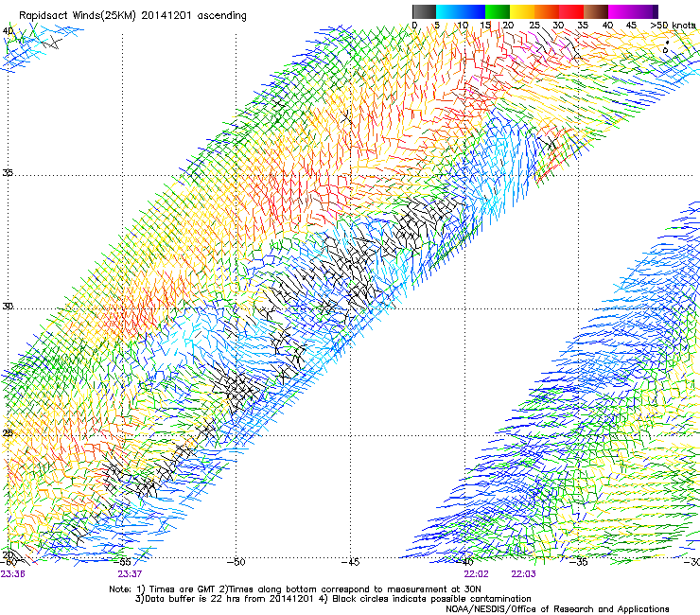700x615 pixels.
Task: Click the legend tick label '45'
Action: (631, 26)
